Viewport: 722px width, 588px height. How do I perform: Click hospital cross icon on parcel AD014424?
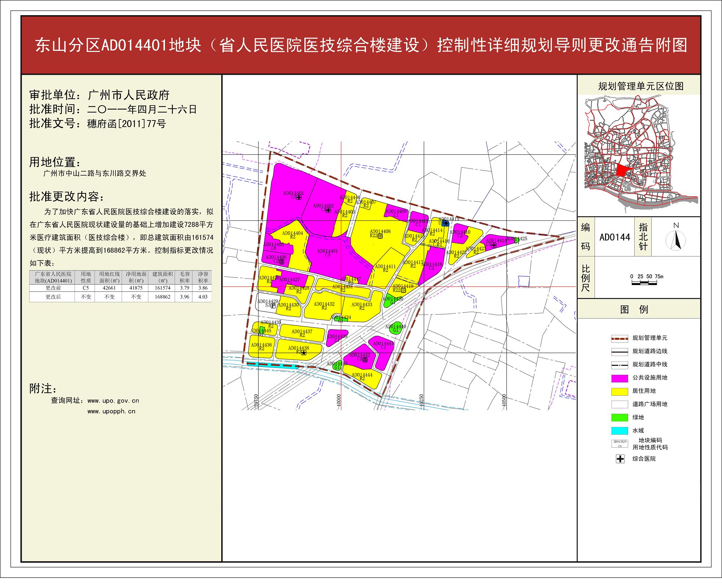coord(493,245)
